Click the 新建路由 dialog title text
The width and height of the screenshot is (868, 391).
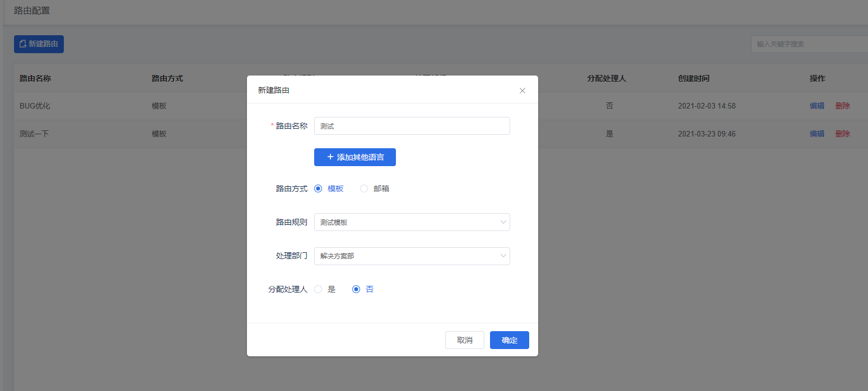point(273,90)
